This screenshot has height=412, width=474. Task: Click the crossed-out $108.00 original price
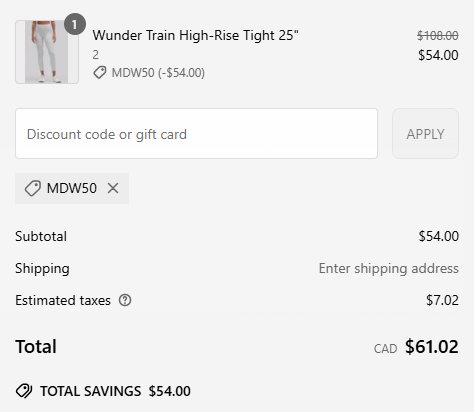(x=438, y=35)
